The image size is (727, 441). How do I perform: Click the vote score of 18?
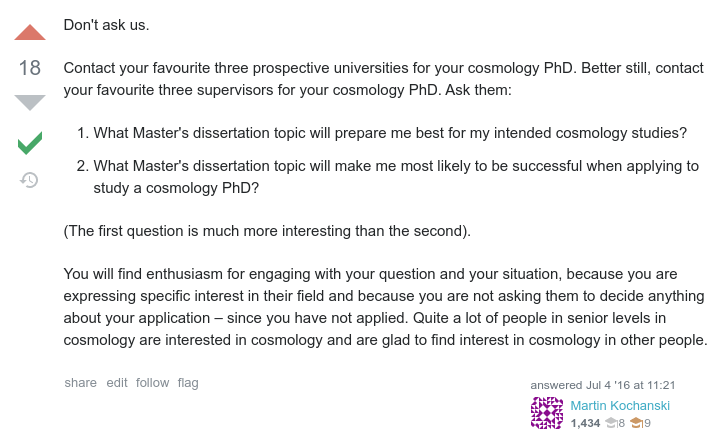(30, 68)
